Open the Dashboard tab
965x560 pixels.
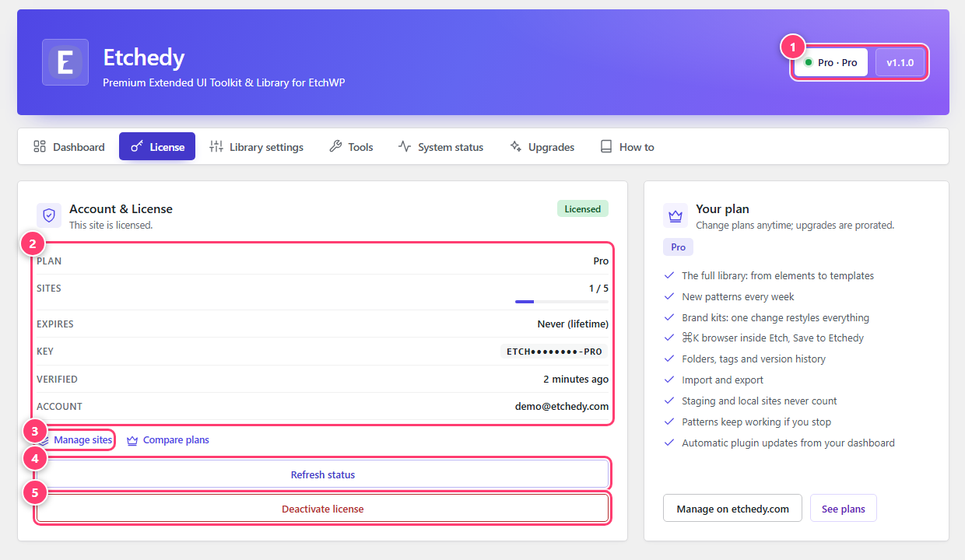pyautogui.click(x=68, y=147)
